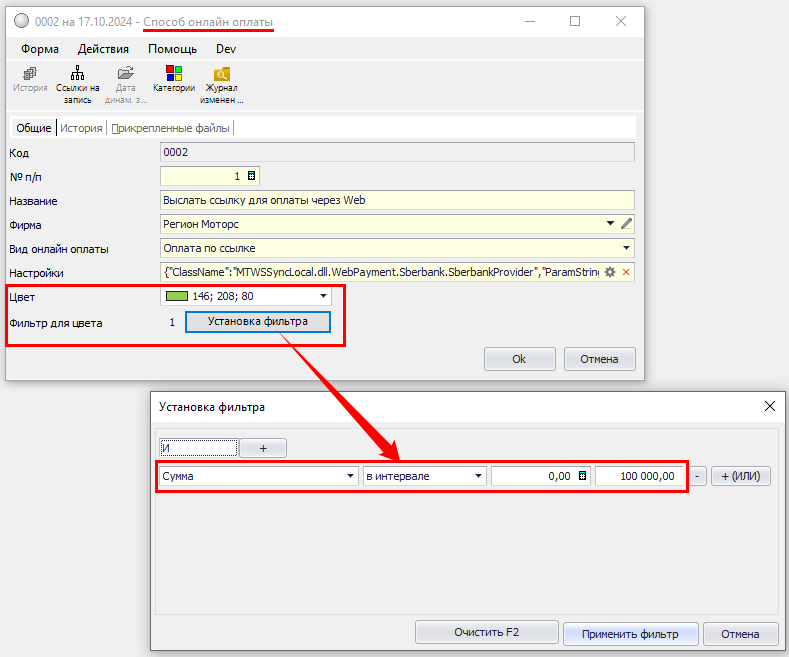The width and height of the screenshot is (789, 657).
Task: Open Журнал изменений toolbar icon
Action: (221, 74)
